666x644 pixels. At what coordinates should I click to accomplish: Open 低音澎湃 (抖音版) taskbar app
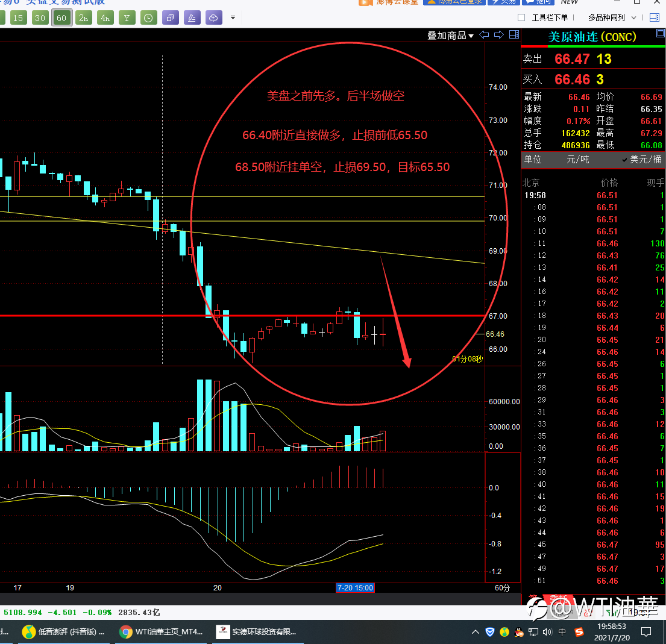[x=64, y=632]
